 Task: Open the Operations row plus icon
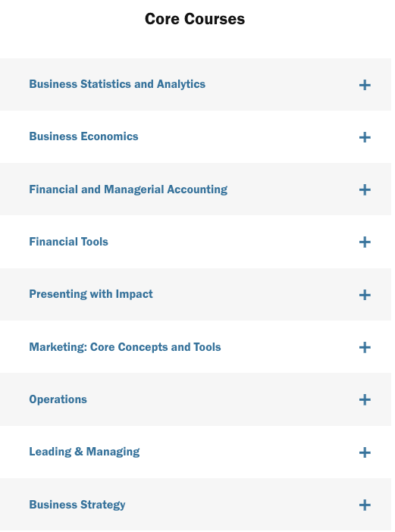tap(365, 399)
